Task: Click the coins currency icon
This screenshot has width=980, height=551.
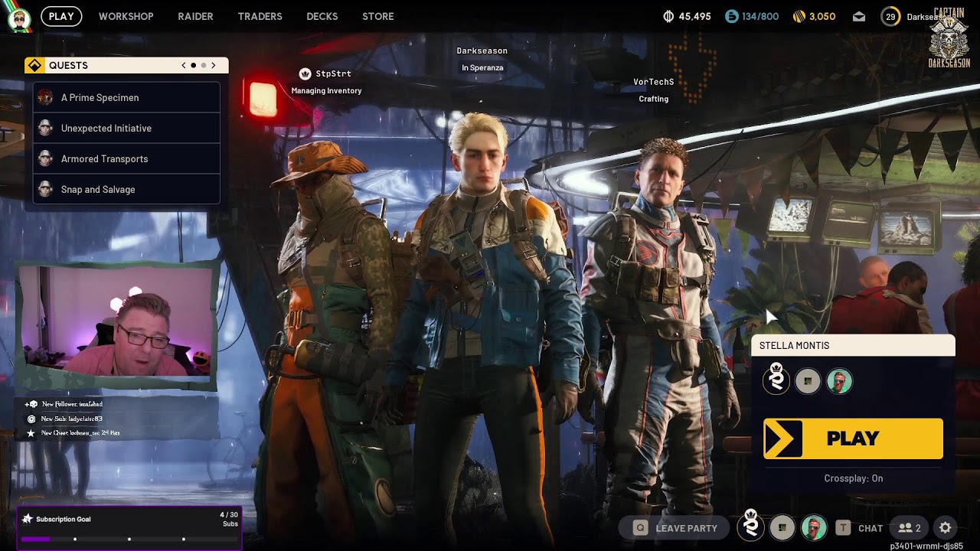Action: 668,16
